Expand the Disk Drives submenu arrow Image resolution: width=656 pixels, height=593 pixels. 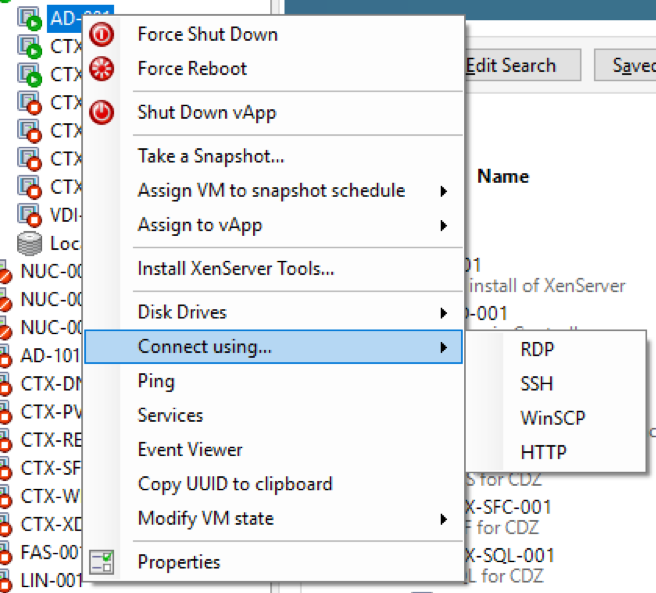point(443,314)
